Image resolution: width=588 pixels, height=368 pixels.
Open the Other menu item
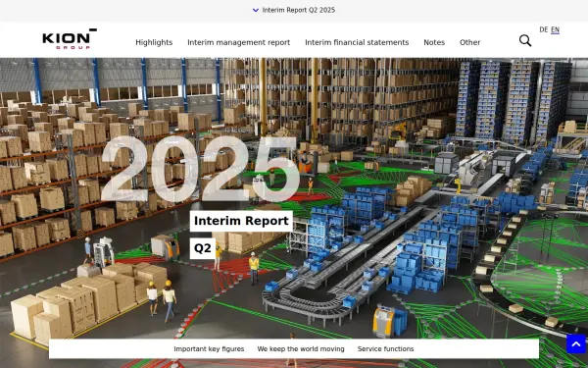pyautogui.click(x=469, y=42)
